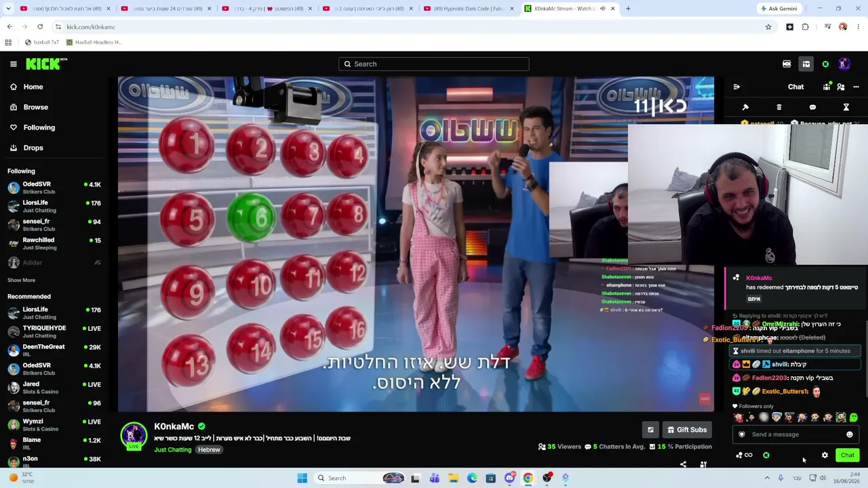
Task: Click the green Kick coin icon in top bar
Action: point(825,64)
